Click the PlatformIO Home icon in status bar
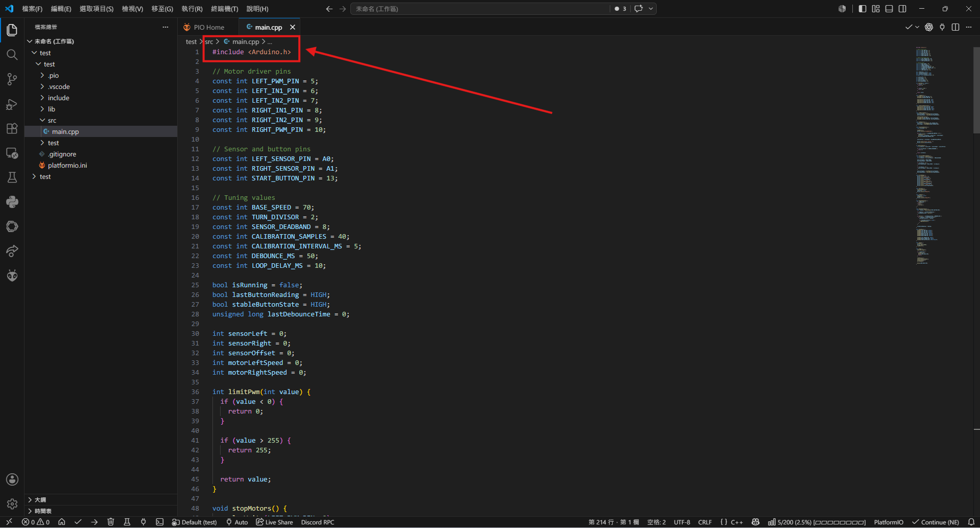980x528 pixels. [x=62, y=522]
